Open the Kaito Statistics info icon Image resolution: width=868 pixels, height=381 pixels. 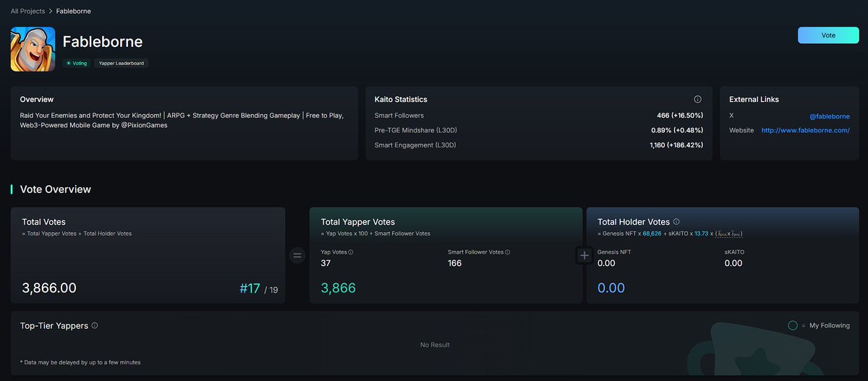click(697, 99)
